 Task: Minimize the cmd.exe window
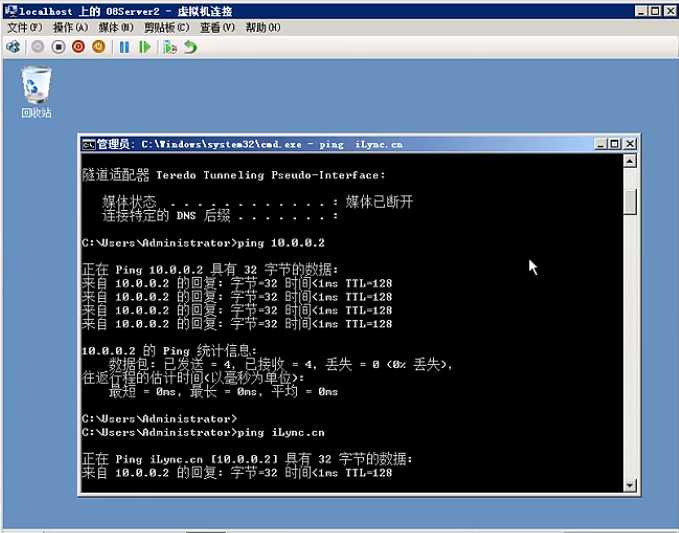tap(600, 144)
